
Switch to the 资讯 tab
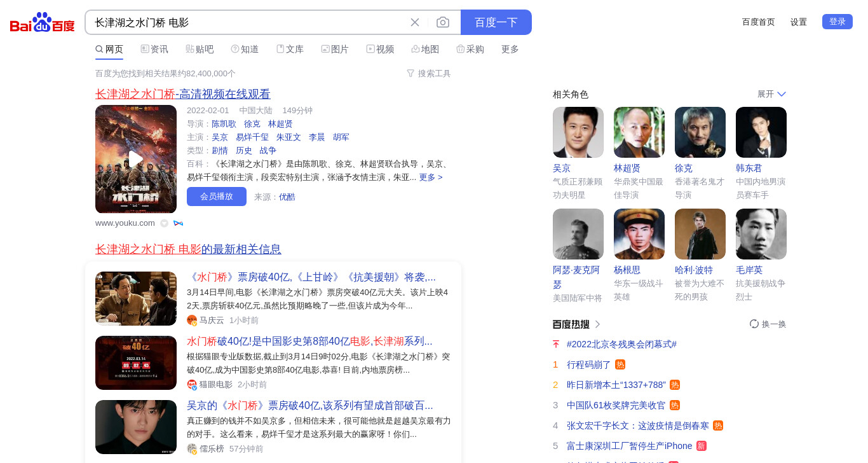[x=154, y=49]
